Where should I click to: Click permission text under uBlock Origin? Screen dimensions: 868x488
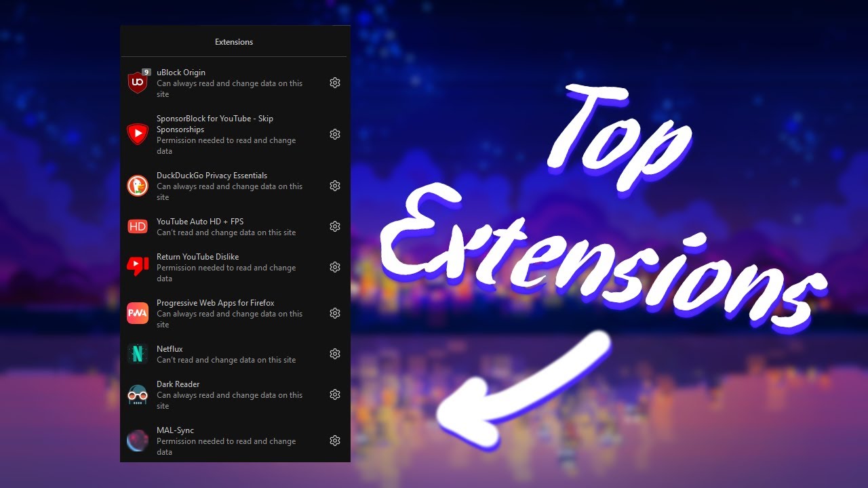coord(230,89)
